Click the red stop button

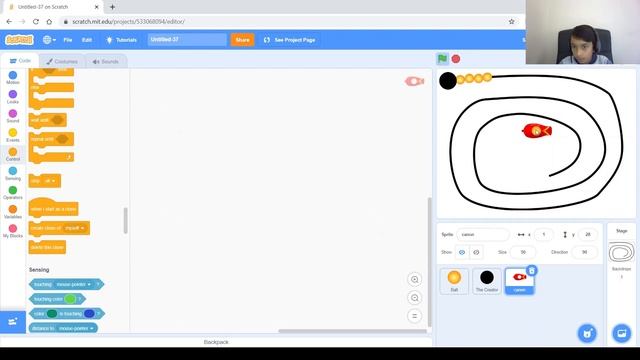point(456,59)
